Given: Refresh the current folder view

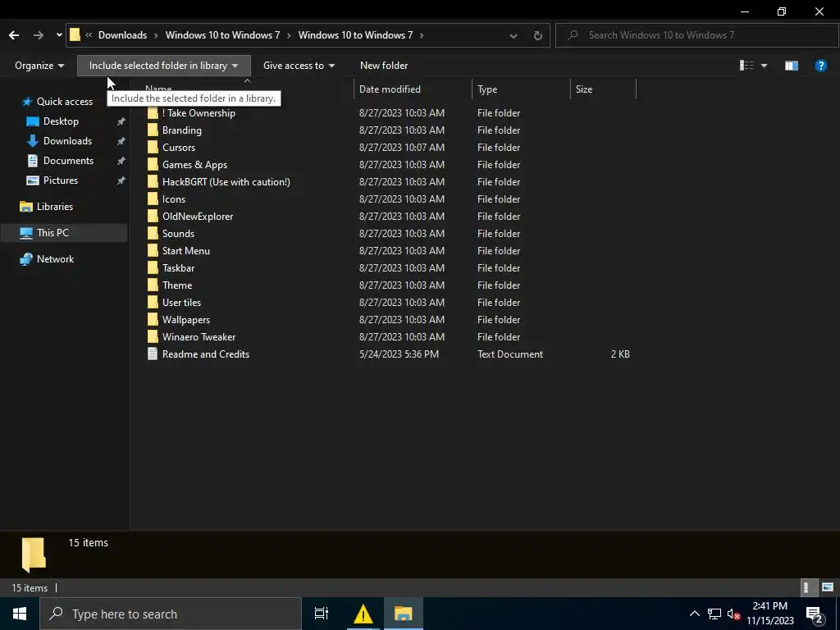Looking at the screenshot, I should point(538,35).
